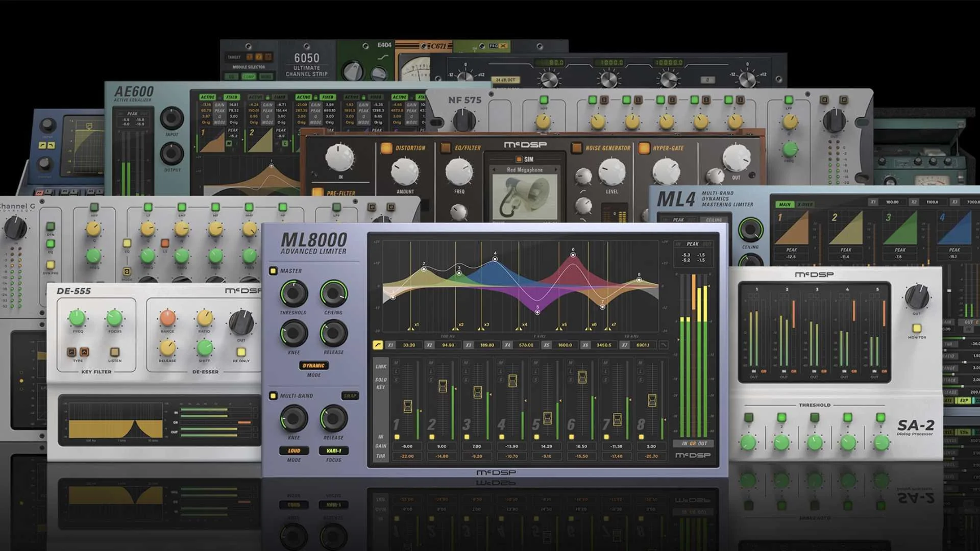The image size is (980, 551).
Task: Open the DYNAMIC mode selector on ML8000
Action: (314, 365)
